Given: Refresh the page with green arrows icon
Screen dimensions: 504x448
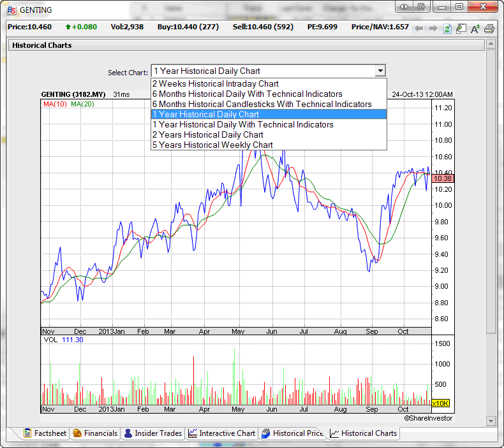Looking at the screenshot, I should click(447, 29).
